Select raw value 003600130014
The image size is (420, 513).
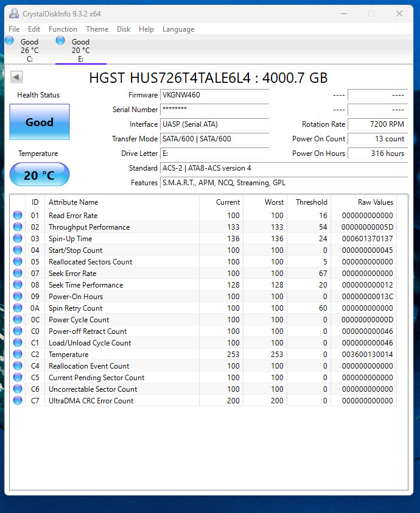coord(368,355)
